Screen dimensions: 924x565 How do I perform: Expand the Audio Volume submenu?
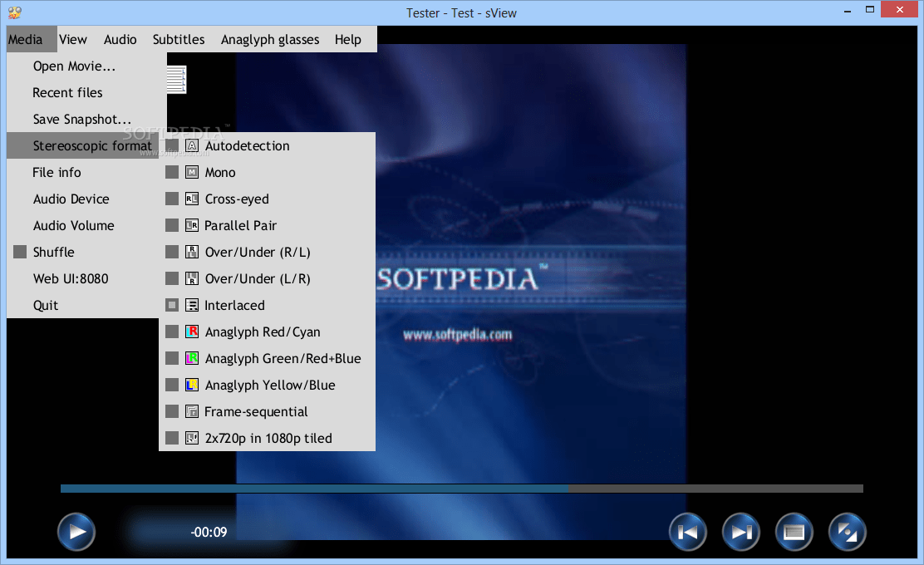click(83, 225)
